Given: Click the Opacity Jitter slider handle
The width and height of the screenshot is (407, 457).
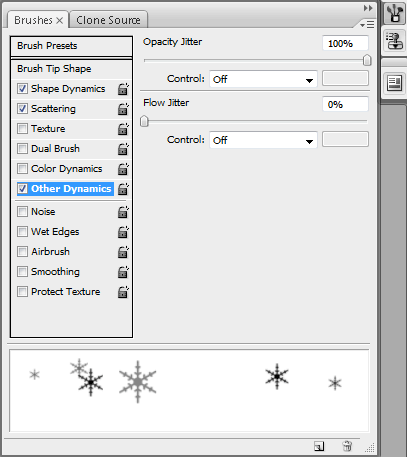Looking at the screenshot, I should coord(367,60).
